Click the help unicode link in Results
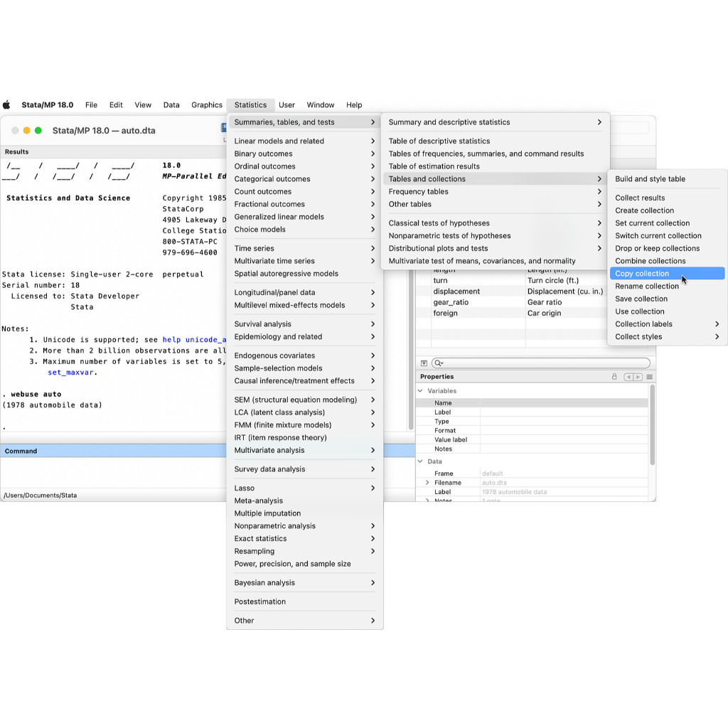The height and width of the screenshot is (728, 728). click(x=194, y=340)
